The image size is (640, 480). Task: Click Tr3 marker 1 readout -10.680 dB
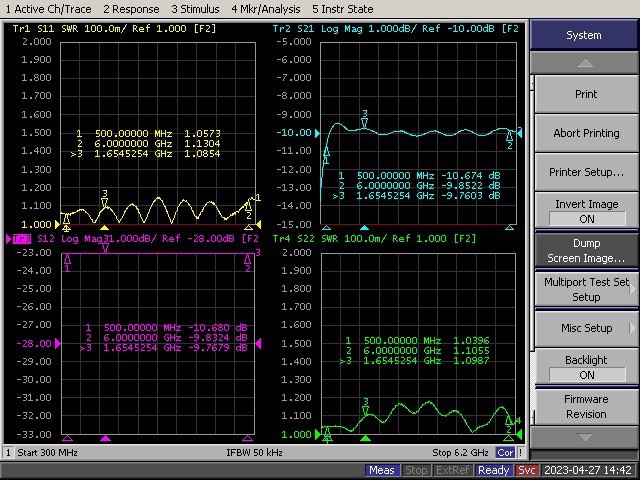pos(218,328)
